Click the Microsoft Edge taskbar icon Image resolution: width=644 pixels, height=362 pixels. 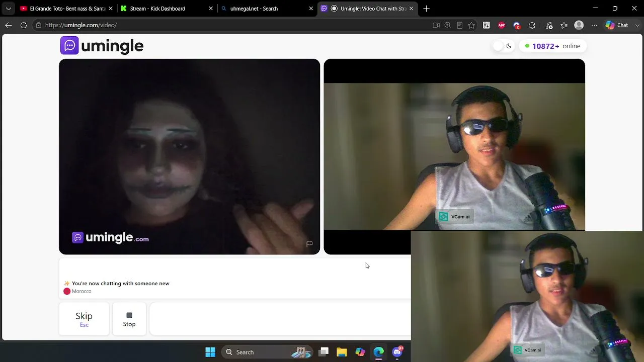pyautogui.click(x=378, y=352)
